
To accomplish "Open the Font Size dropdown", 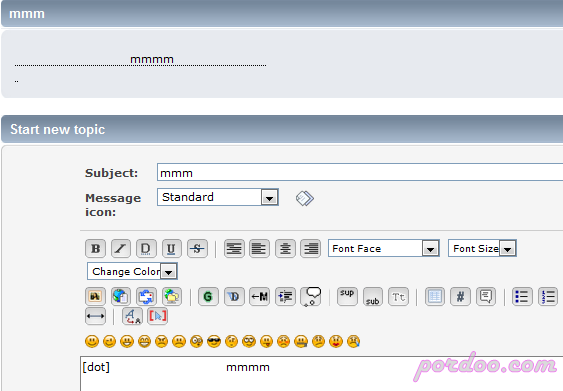I will pyautogui.click(x=482, y=248).
